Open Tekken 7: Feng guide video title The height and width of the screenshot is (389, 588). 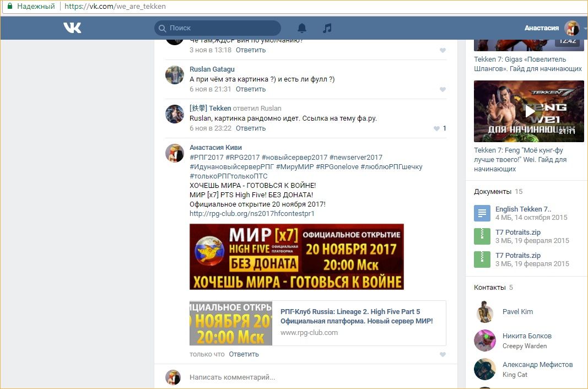[520, 159]
